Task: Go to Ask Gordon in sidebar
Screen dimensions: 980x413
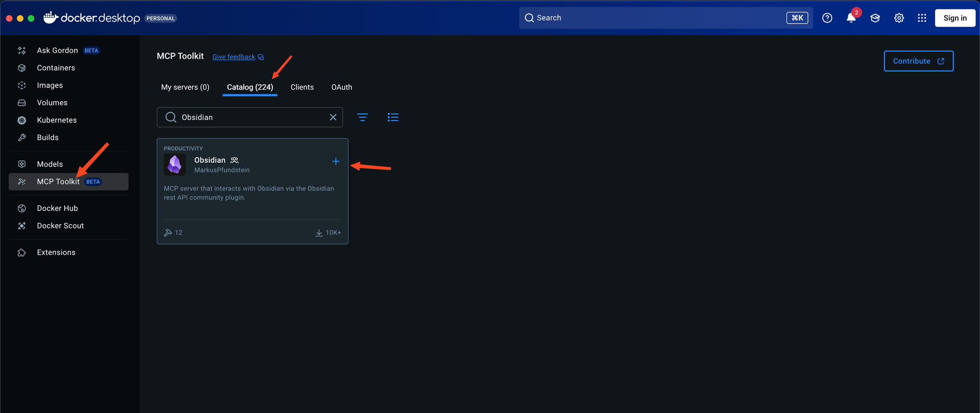Action: (57, 50)
